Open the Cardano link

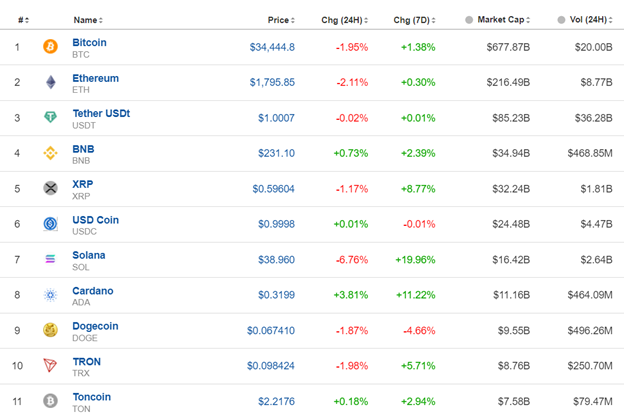click(93, 291)
